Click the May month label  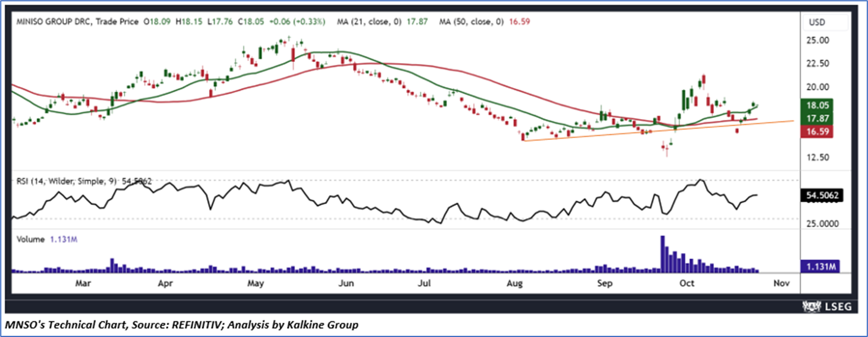point(255,283)
